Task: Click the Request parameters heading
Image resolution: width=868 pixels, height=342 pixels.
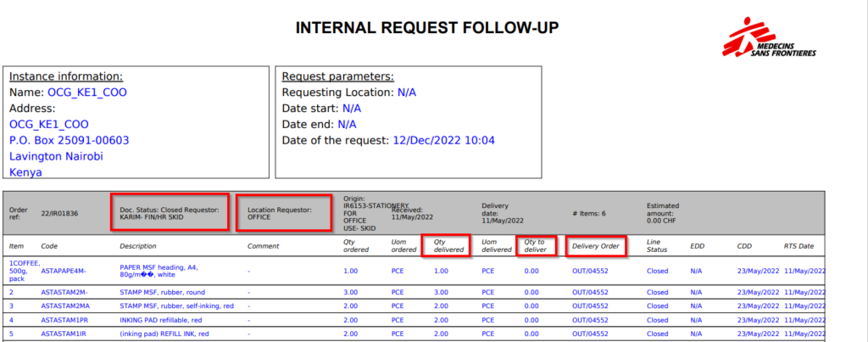Action: [337, 76]
